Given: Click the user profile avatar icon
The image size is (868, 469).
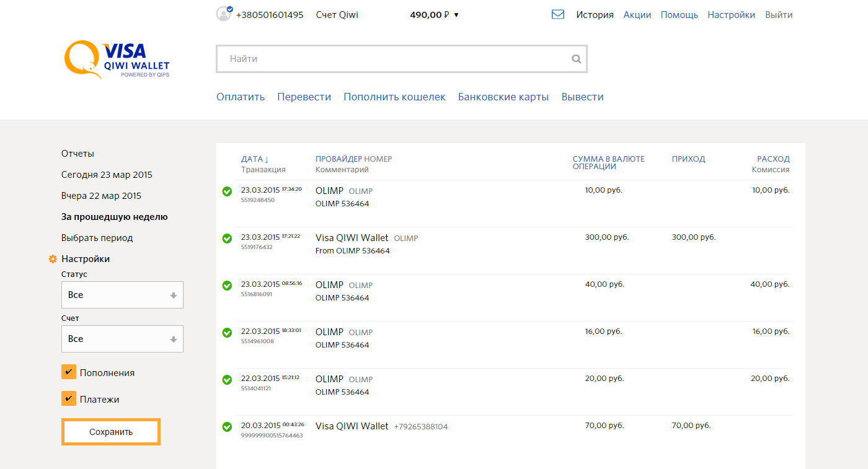Looking at the screenshot, I should point(224,14).
